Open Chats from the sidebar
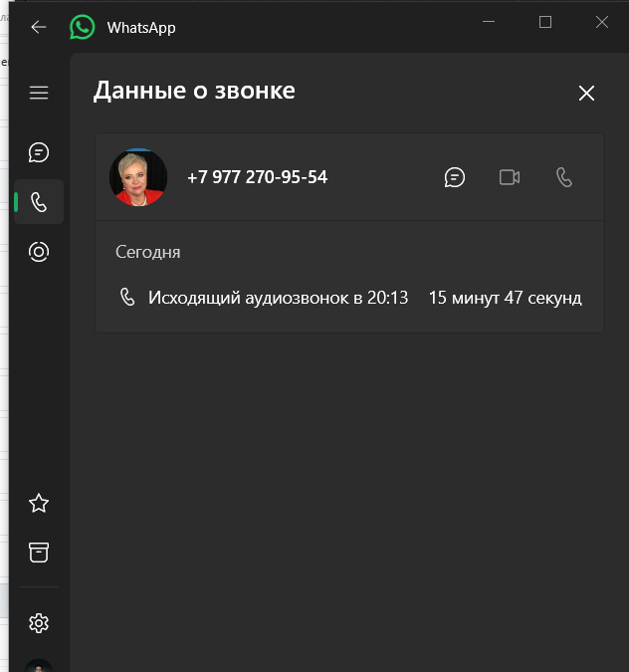This screenshot has height=672, width=629. click(39, 152)
